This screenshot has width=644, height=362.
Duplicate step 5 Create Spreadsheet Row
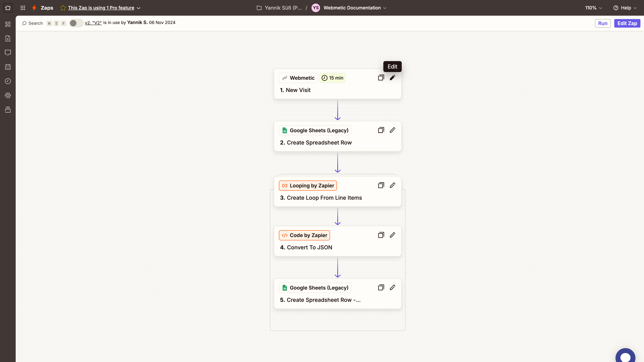coord(381,288)
